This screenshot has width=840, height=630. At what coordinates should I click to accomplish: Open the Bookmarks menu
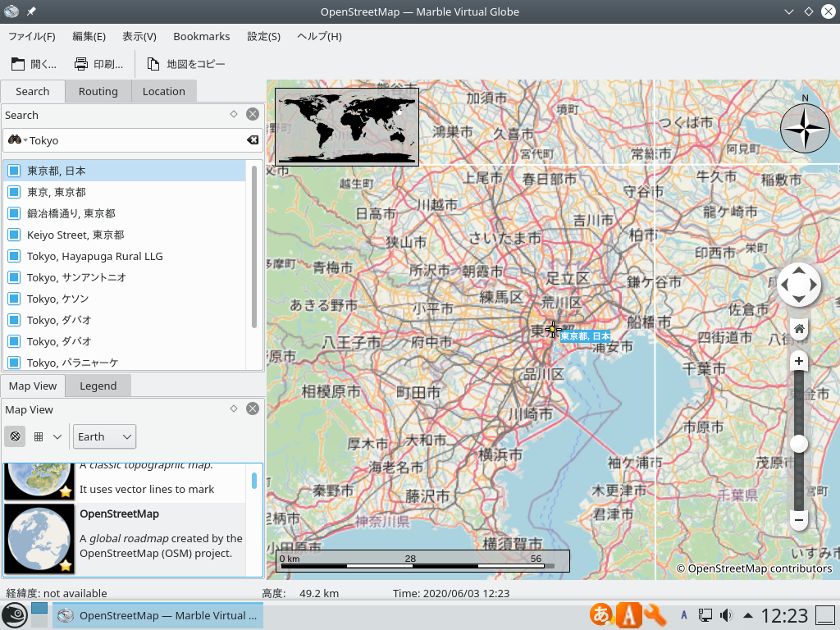coord(202,36)
